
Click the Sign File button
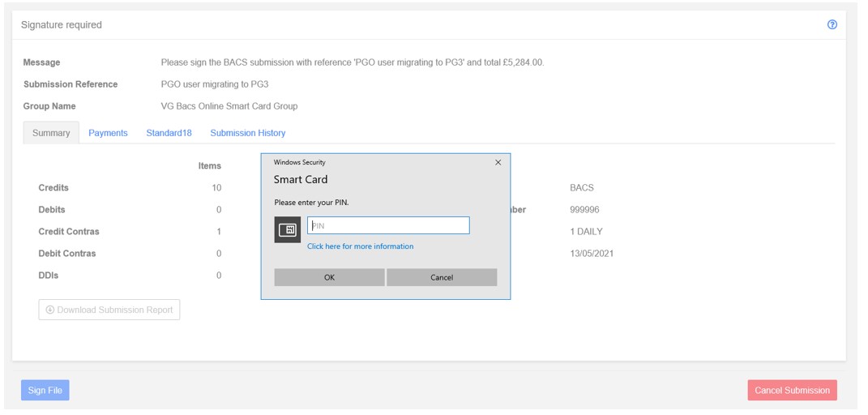(45, 390)
